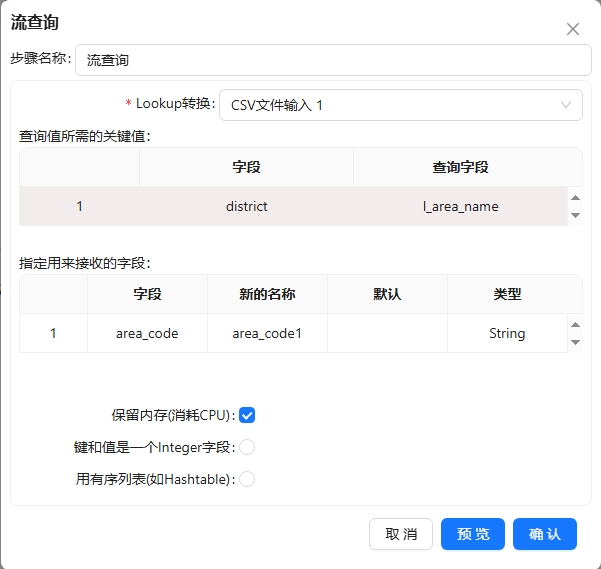Edit the area_code1 new name cell
The image size is (601, 569).
(x=267, y=333)
